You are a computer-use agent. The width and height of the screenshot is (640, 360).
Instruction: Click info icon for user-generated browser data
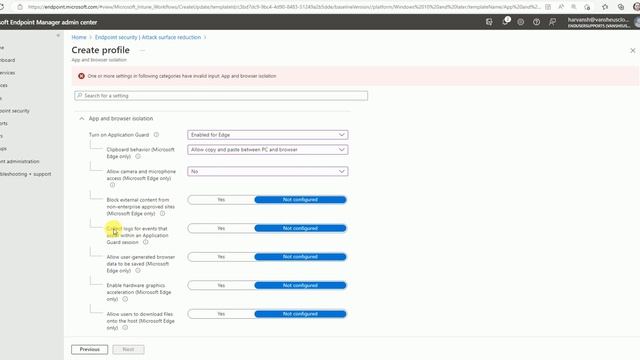pos(138,271)
